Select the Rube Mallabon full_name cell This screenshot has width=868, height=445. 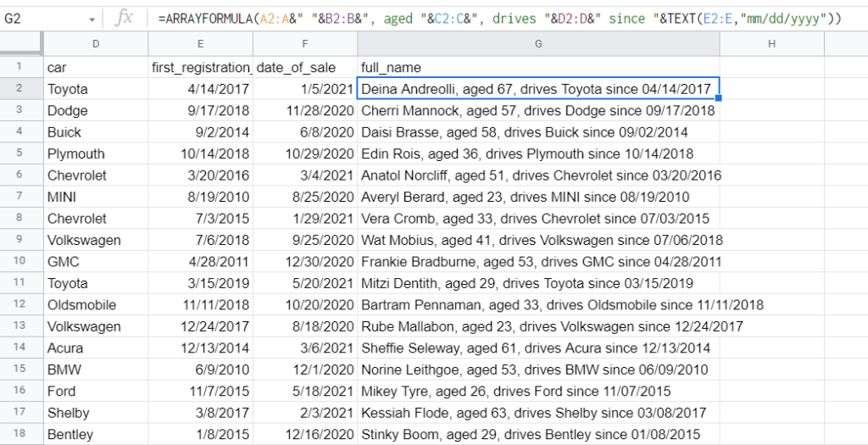(538, 326)
